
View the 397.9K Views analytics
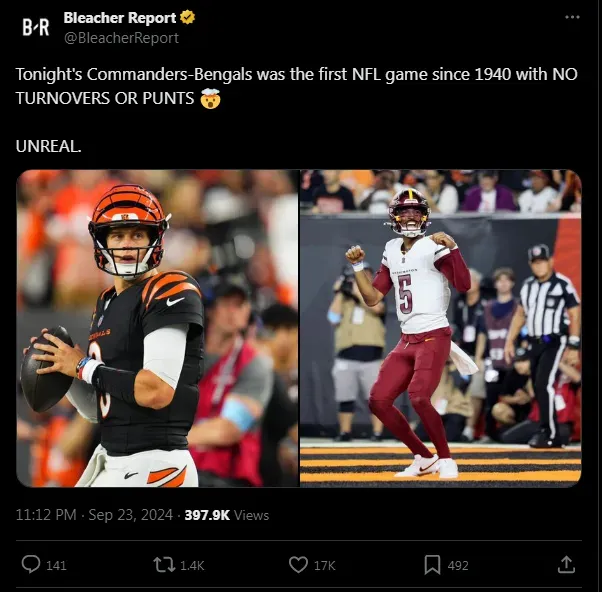pyautogui.click(x=227, y=515)
